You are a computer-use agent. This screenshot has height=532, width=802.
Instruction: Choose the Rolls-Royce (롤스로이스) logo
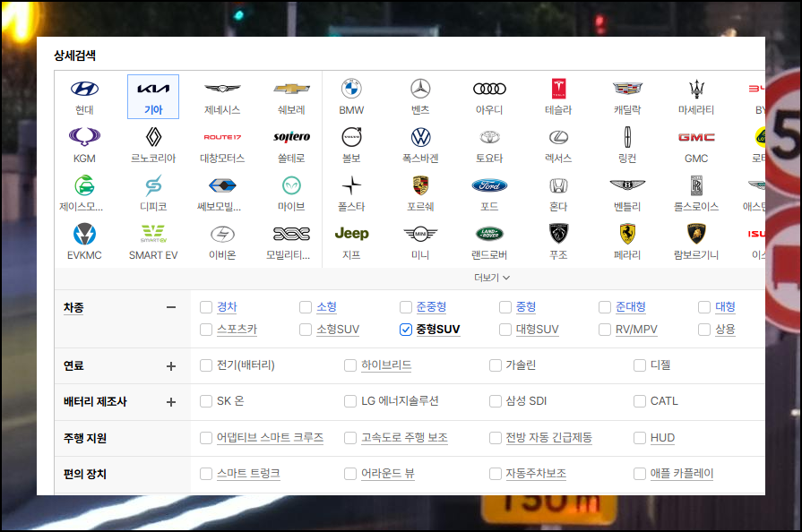coord(696,185)
